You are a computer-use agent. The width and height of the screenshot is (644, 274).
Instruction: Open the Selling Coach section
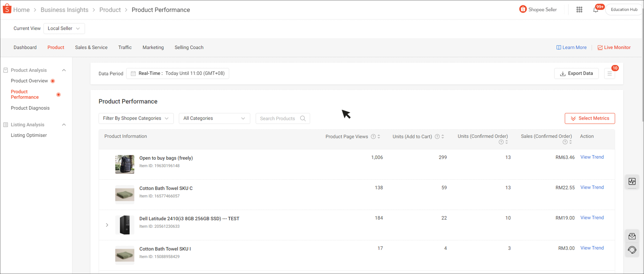pos(189,47)
